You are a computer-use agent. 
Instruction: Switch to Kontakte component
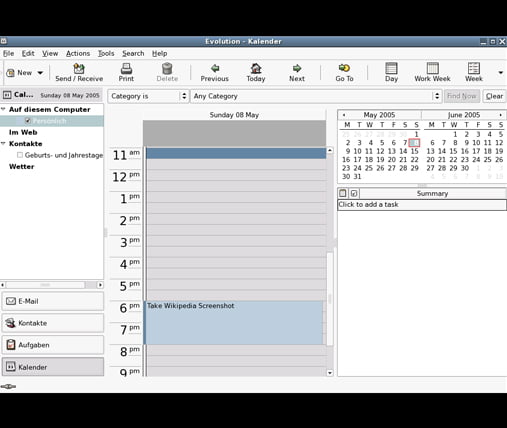[x=53, y=323]
